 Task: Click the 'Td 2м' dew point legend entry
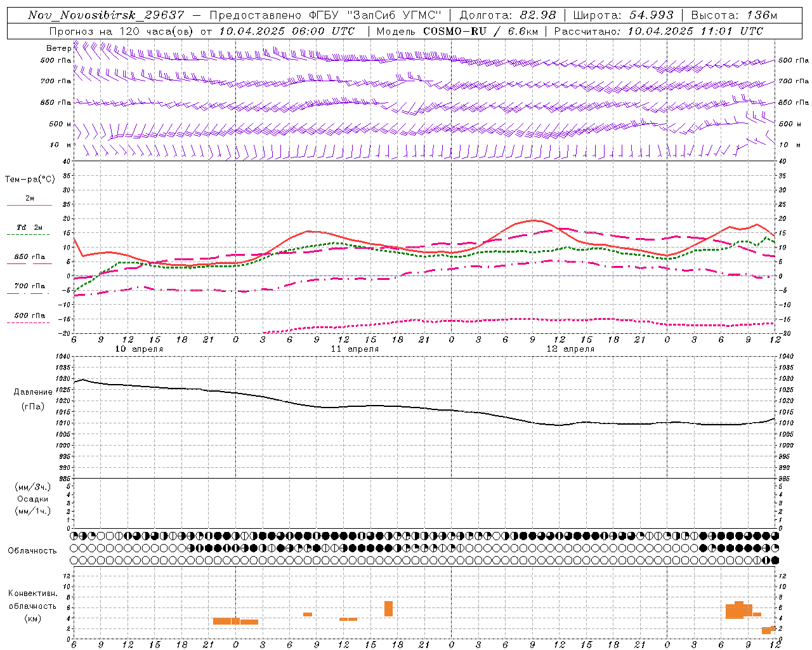[29, 227]
